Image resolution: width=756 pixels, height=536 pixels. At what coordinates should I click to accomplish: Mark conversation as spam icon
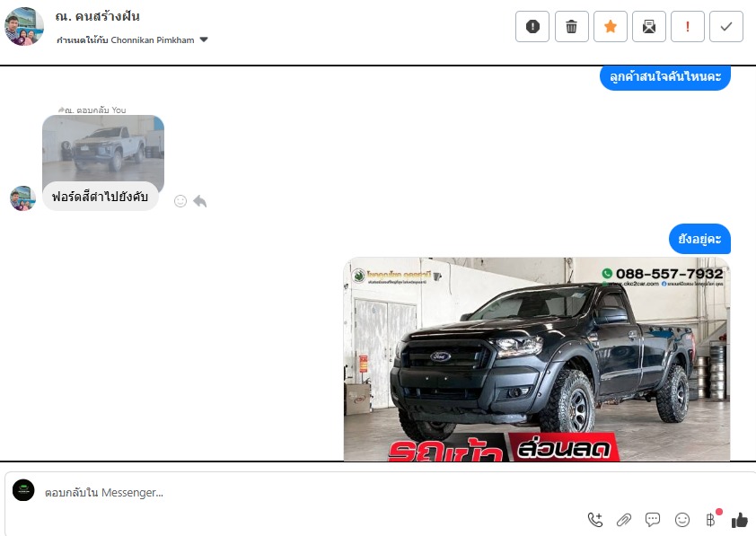click(x=532, y=27)
